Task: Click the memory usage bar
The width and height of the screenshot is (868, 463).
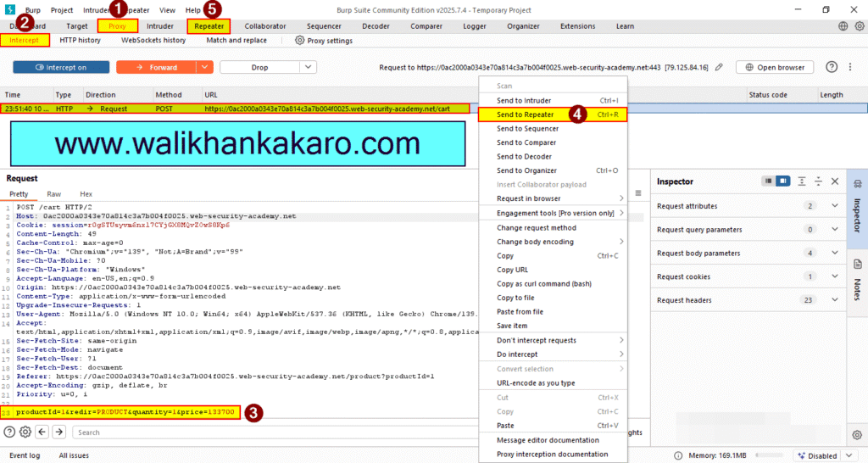Action: (x=770, y=455)
